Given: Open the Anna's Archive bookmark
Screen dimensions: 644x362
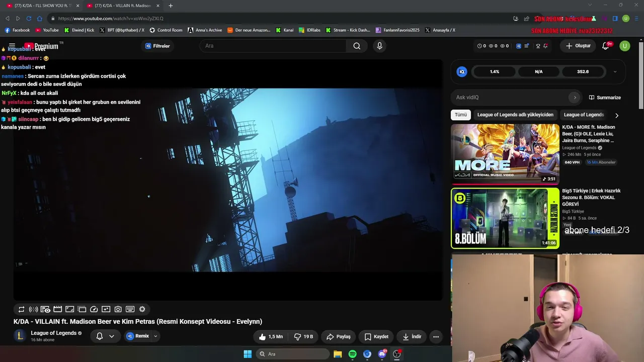Looking at the screenshot, I should (x=205, y=30).
